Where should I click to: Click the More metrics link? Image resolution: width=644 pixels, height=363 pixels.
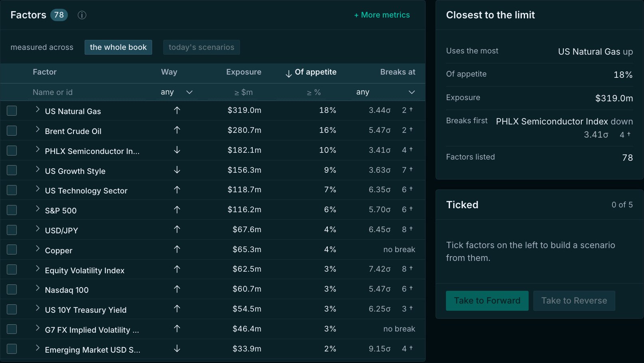tap(382, 15)
